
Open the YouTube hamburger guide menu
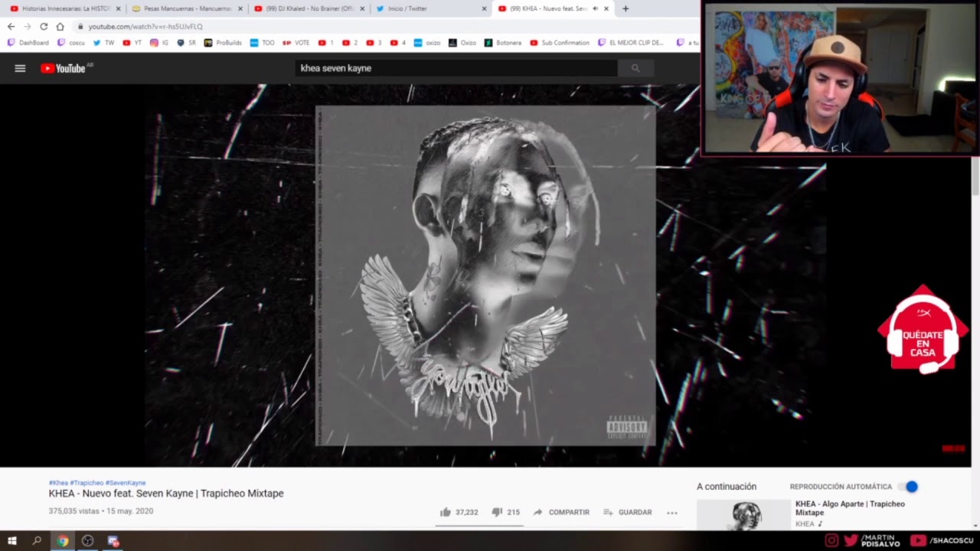[x=21, y=68]
